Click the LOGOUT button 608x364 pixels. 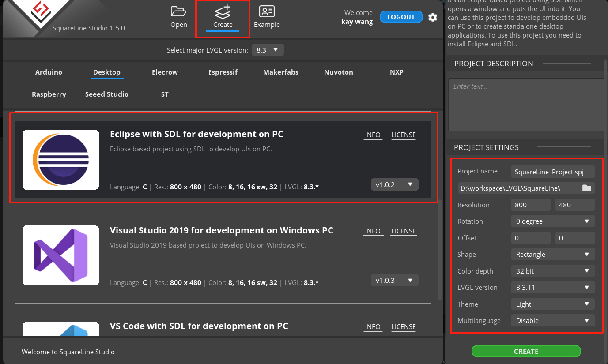point(401,17)
